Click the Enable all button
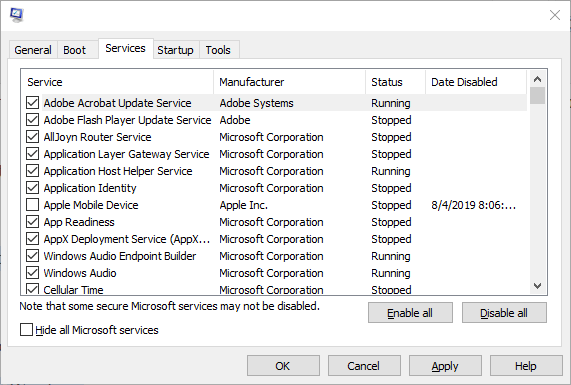This screenshot has width=571, height=385. pyautogui.click(x=410, y=313)
